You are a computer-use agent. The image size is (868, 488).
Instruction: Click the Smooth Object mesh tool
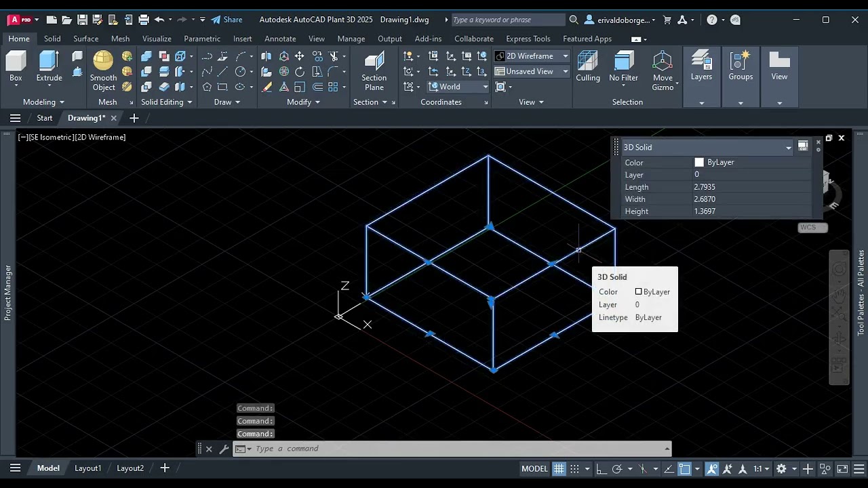tap(104, 71)
